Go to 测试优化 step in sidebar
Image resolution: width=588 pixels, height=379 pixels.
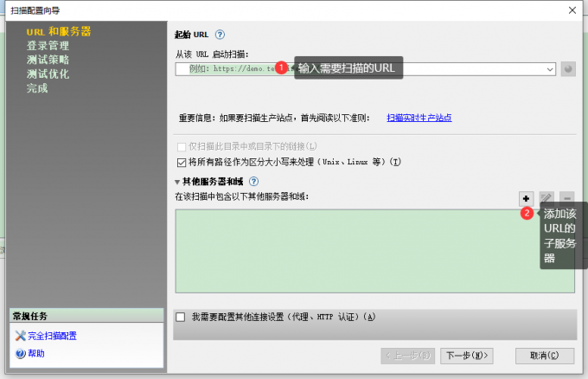[x=48, y=74]
